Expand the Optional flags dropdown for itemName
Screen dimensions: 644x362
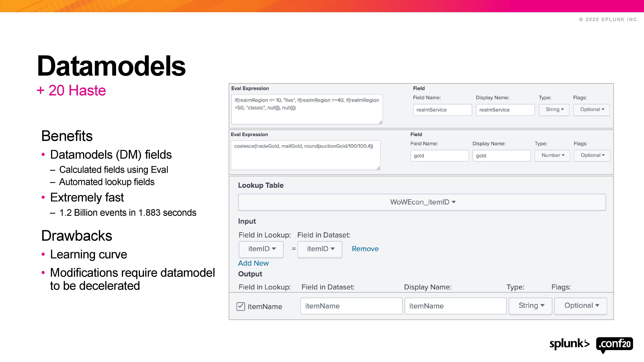coord(581,306)
